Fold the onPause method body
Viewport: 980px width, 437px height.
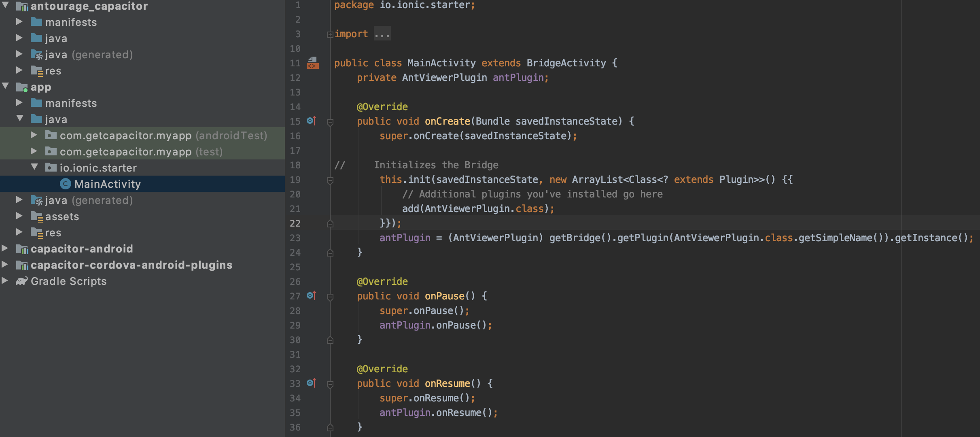click(330, 296)
